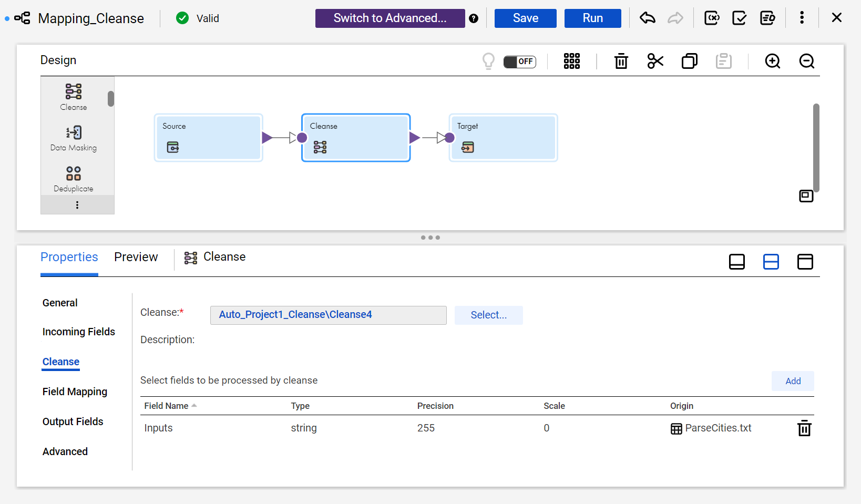Undo the last action

pyautogui.click(x=648, y=18)
